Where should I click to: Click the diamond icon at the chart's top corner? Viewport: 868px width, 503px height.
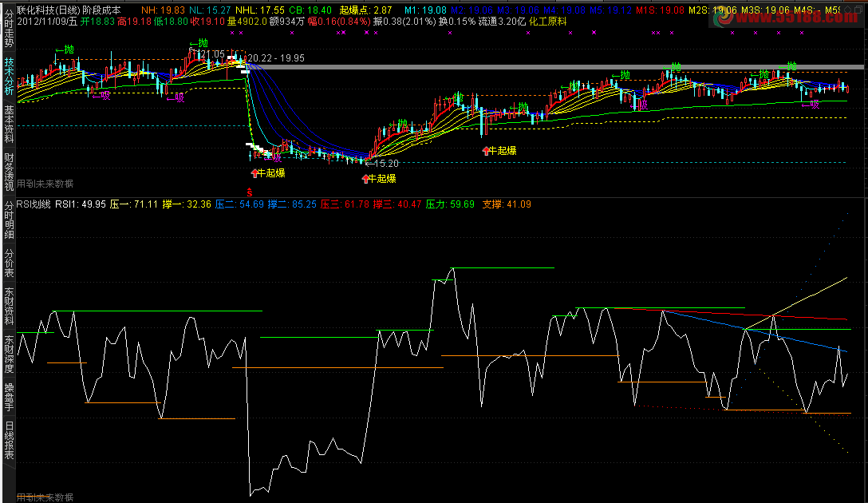(x=847, y=10)
